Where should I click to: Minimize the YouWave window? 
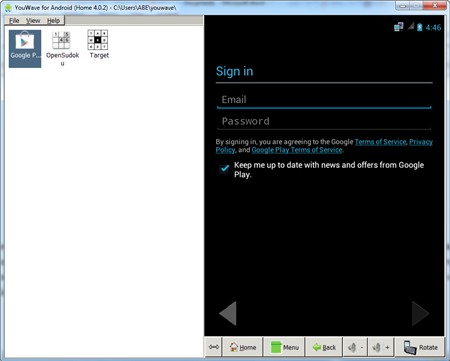[x=402, y=5]
